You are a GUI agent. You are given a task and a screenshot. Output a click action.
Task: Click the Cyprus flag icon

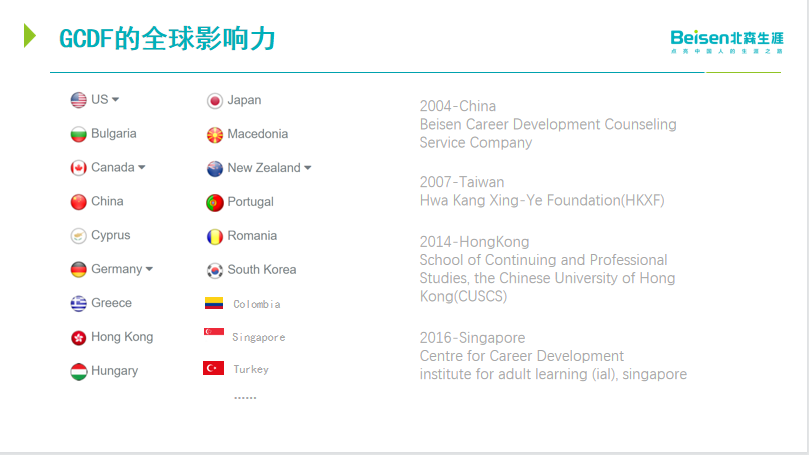pyautogui.click(x=79, y=236)
